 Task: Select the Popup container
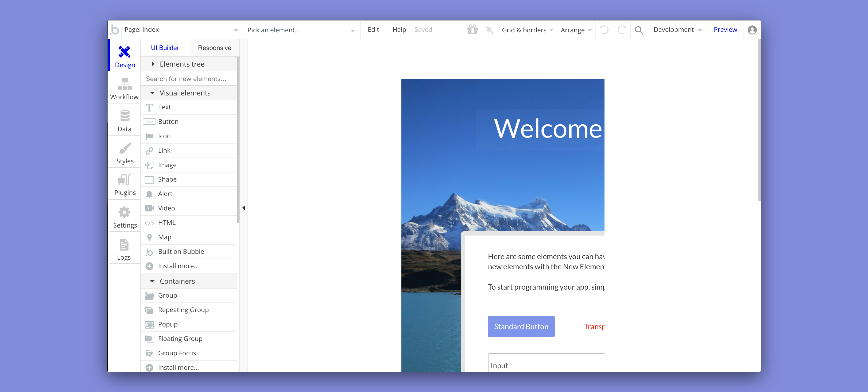click(189, 325)
